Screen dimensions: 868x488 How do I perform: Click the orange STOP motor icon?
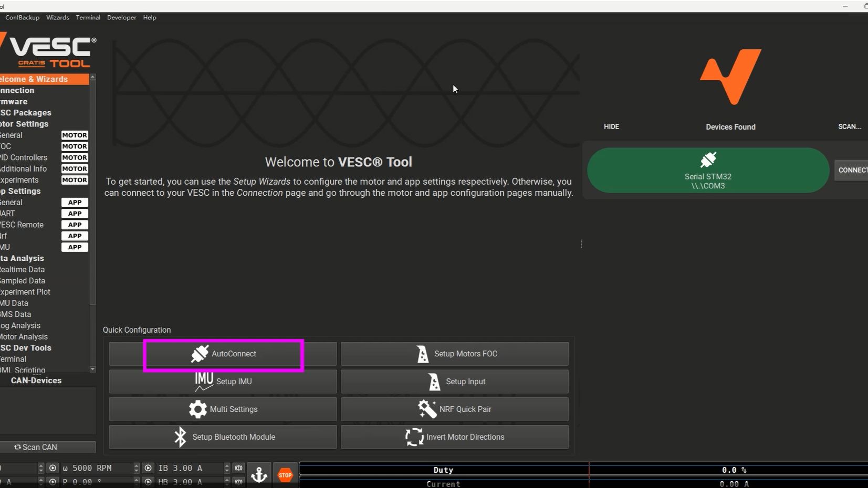coord(285,475)
